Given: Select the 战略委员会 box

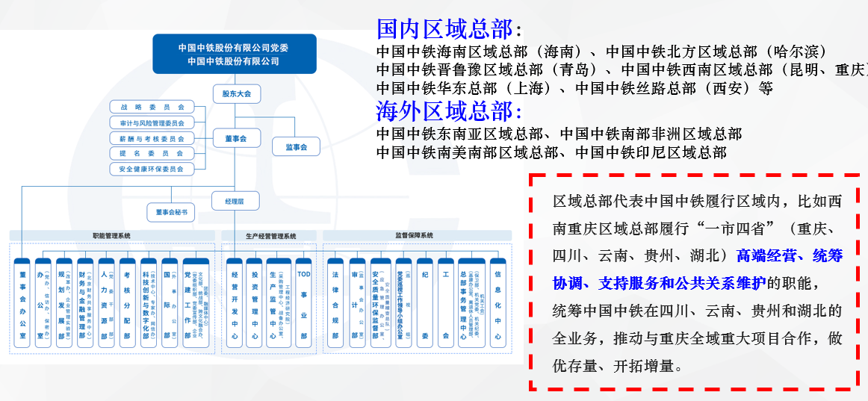Looking at the screenshot, I should pos(152,107).
